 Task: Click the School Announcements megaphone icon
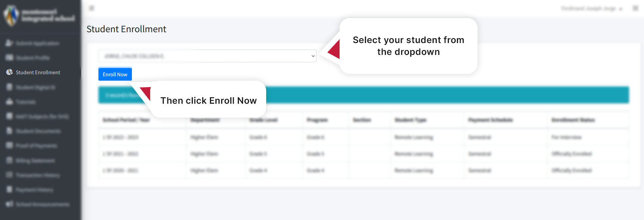[8, 204]
